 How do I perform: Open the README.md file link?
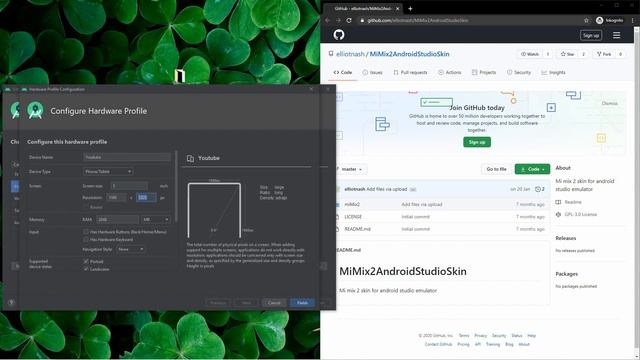pos(358,229)
